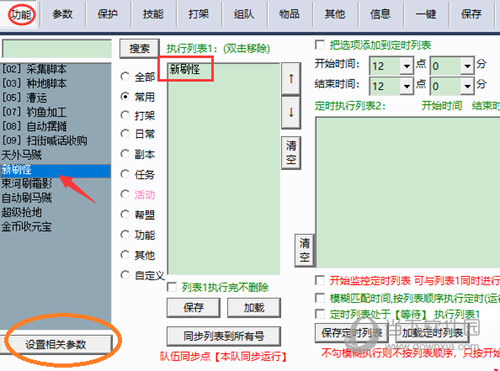This screenshot has height=371, width=500.
Task: Select the 全部 radio filter
Action: tap(125, 77)
